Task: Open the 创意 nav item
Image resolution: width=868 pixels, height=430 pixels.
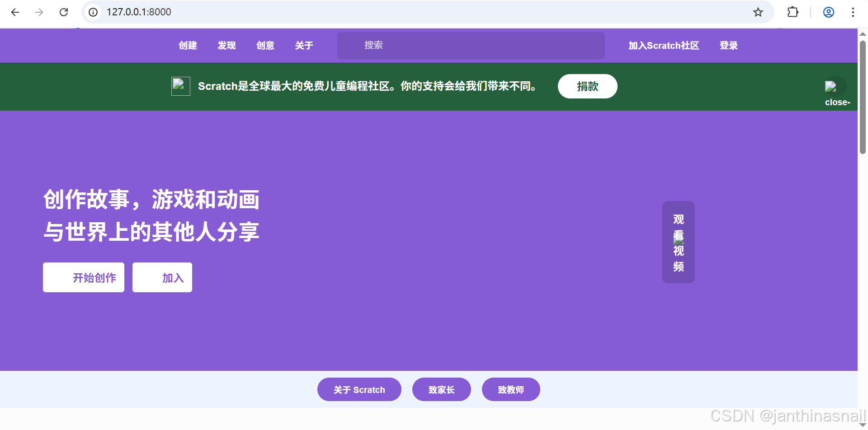Action: [x=265, y=46]
